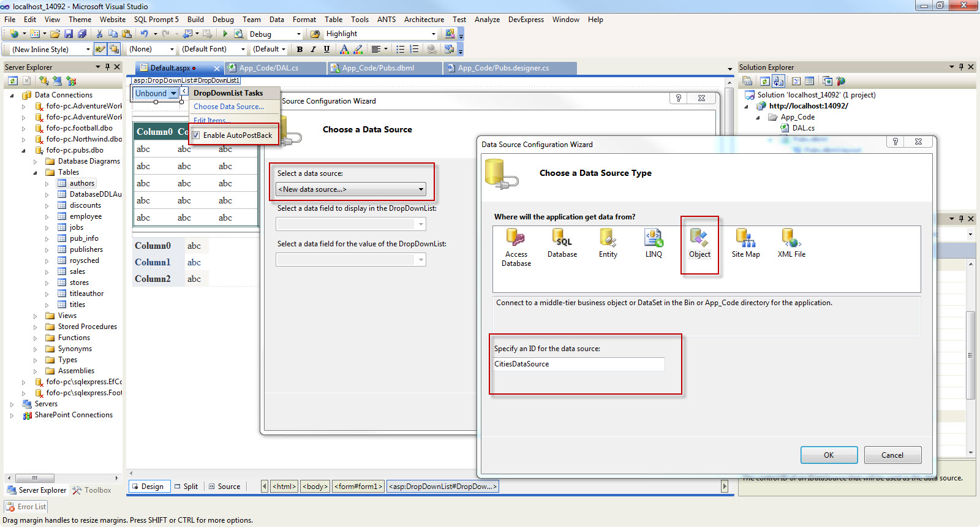The image size is (980, 527).
Task: Open the Unbound DropDownList arrow
Action: (x=173, y=93)
